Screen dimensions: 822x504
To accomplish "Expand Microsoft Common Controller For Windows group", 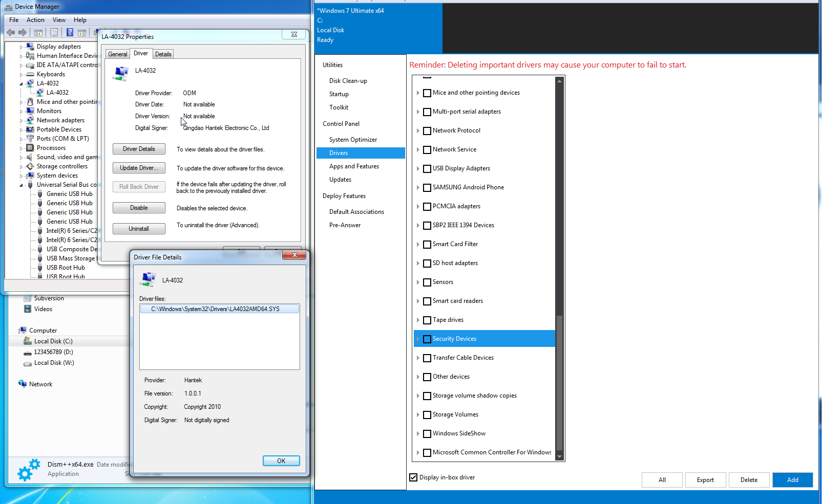I will click(418, 453).
